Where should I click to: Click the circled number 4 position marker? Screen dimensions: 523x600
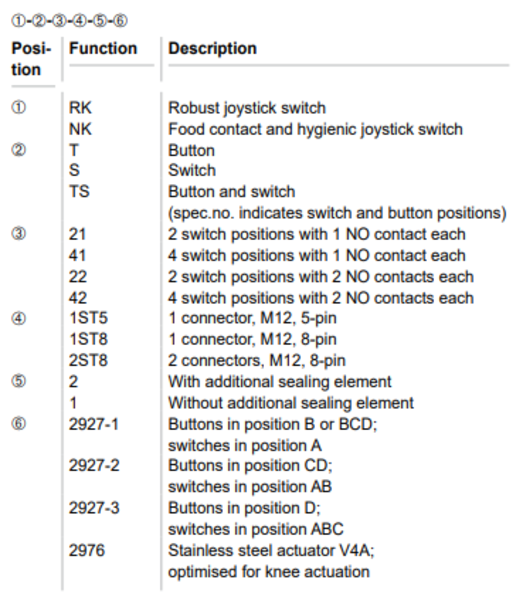click(x=19, y=318)
